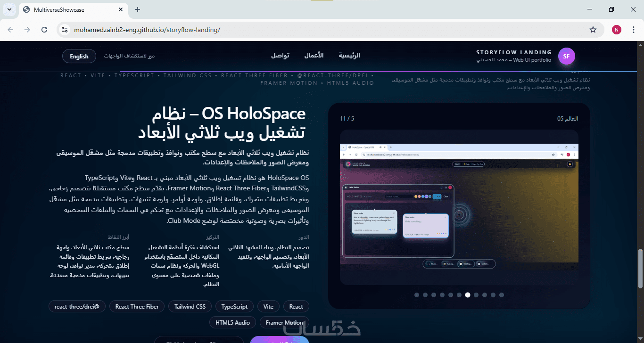644x343 pixels.
Task: Open the Chrome three-dot menu
Action: (634, 30)
